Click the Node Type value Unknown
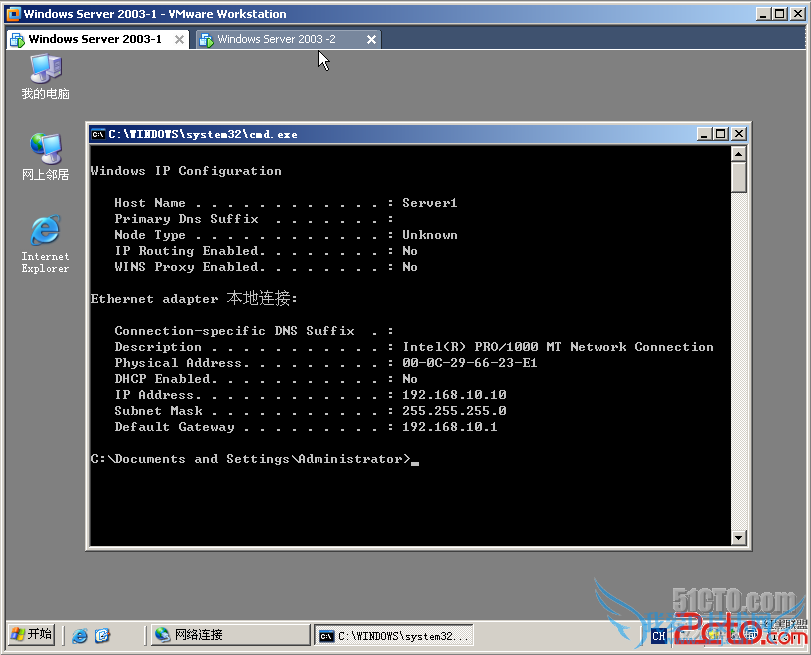 (x=430, y=235)
